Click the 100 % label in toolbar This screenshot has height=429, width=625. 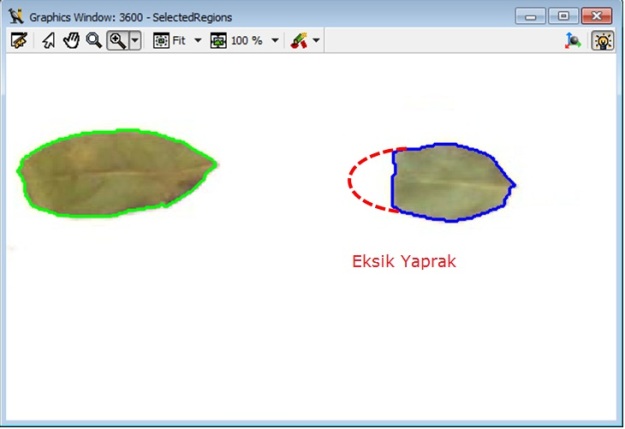pyautogui.click(x=247, y=40)
